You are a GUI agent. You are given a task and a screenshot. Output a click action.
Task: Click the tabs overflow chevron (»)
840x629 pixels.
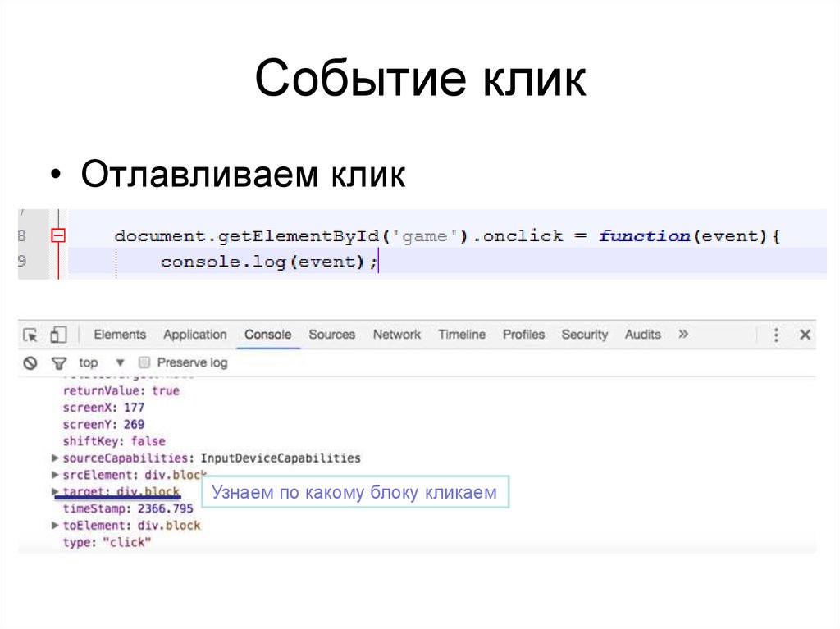[x=682, y=335]
